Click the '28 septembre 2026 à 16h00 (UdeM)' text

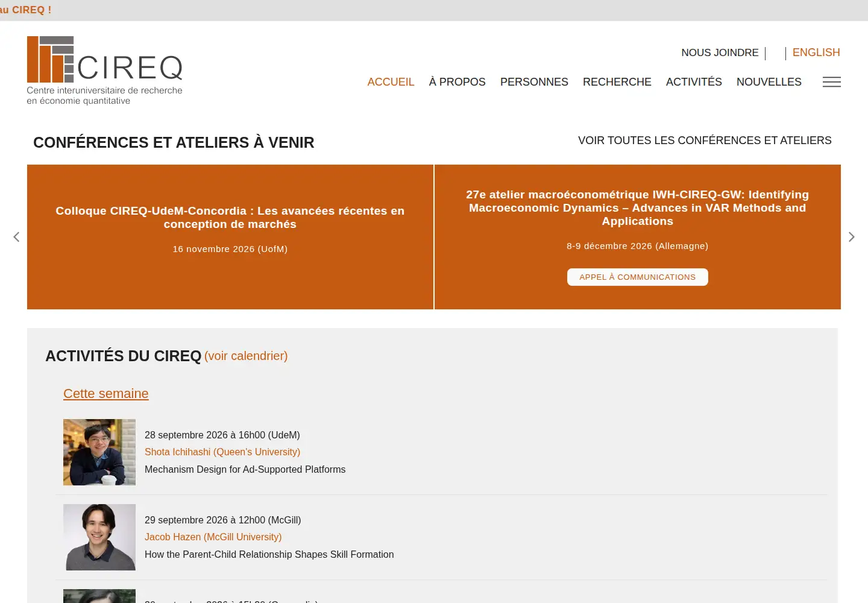click(222, 435)
